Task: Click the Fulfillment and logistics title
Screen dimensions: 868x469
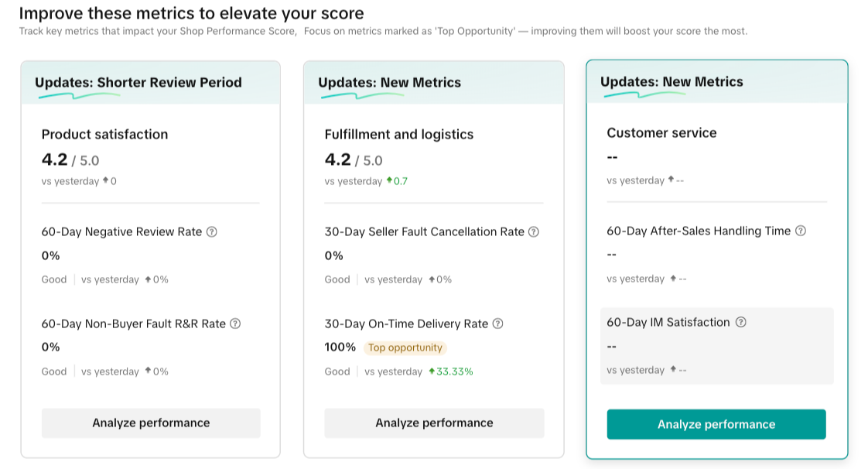Action: tap(398, 134)
